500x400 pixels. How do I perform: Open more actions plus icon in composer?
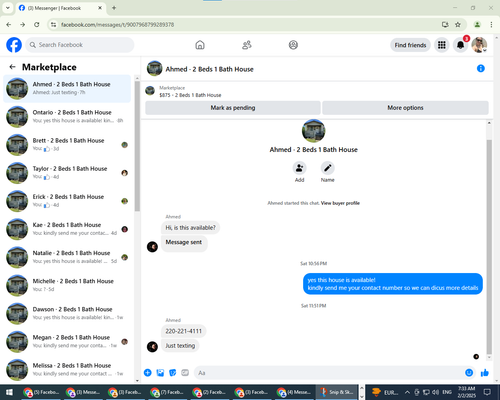[x=148, y=373]
